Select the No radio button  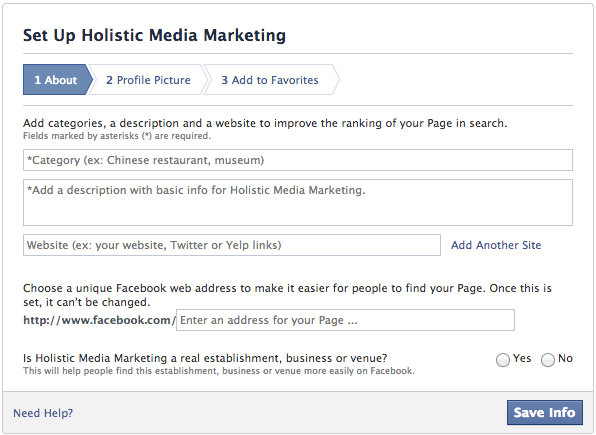547,360
